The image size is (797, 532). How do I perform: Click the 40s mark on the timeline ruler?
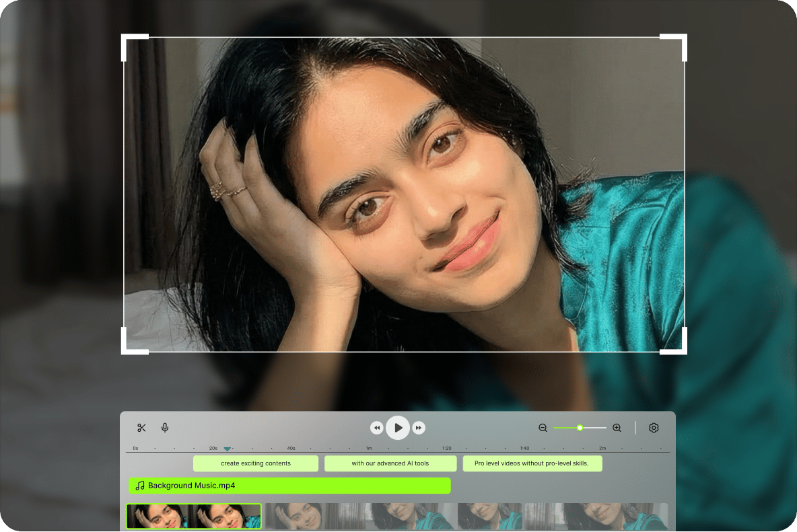[x=291, y=448]
